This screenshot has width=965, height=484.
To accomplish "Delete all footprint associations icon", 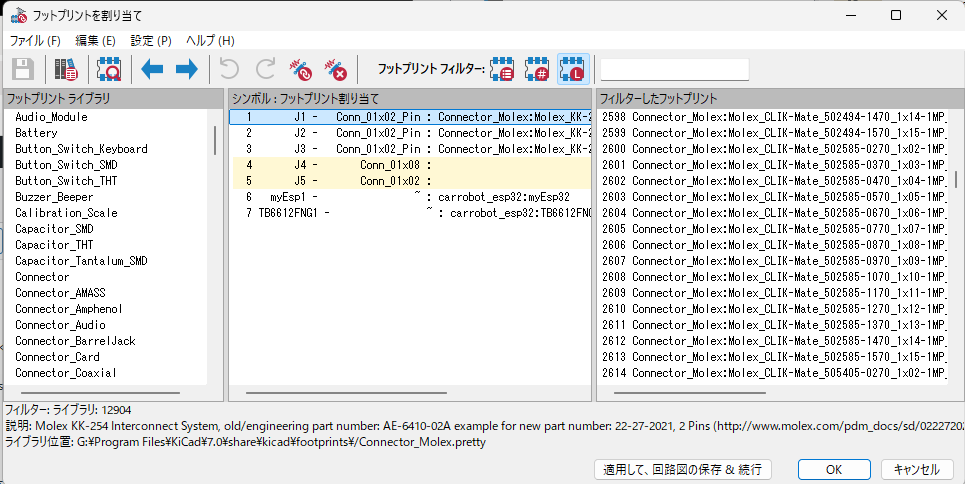I will [x=335, y=69].
